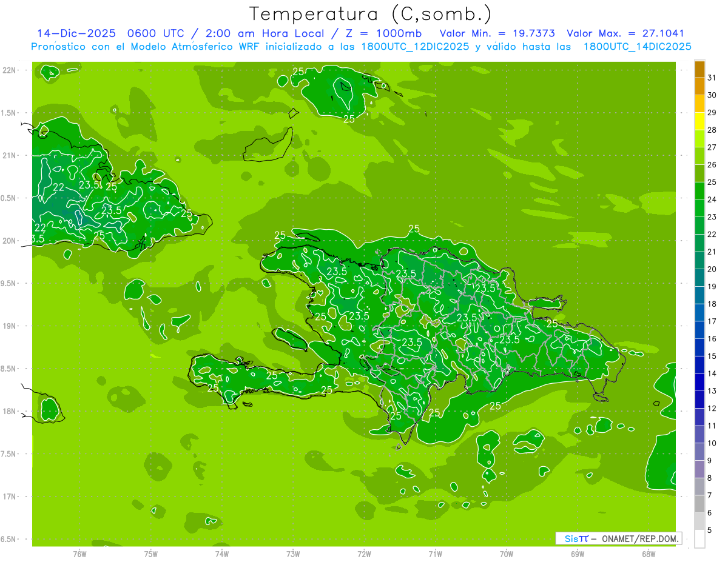728x562 pixels.
Task: Click the 22N latitude axis label
Action: (x=10, y=70)
